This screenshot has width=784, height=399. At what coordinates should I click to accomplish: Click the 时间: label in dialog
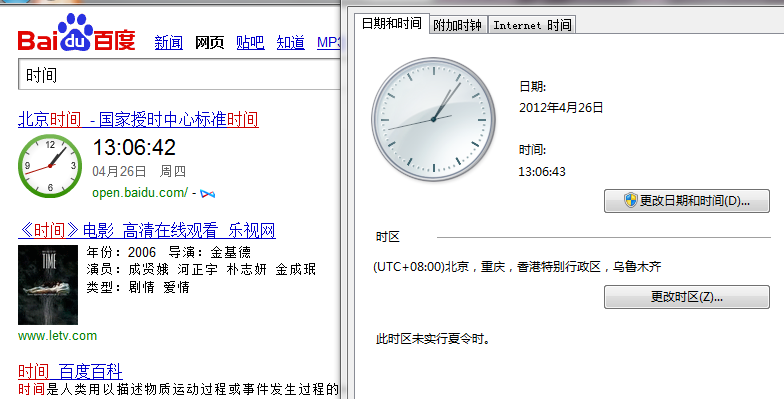[x=532, y=150]
